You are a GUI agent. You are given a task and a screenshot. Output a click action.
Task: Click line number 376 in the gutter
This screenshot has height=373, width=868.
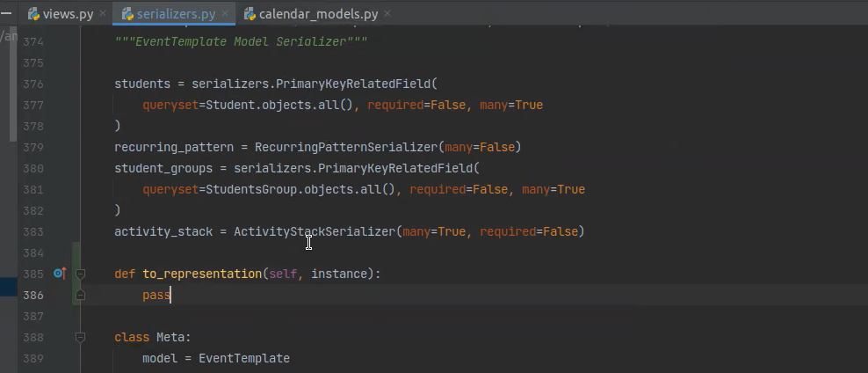[x=33, y=84]
